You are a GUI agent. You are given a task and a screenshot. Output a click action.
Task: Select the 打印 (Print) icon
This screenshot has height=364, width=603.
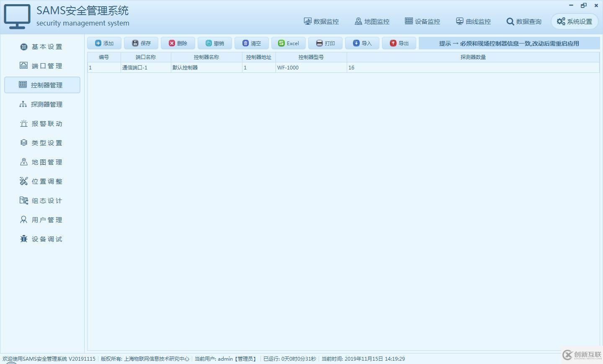coord(325,43)
